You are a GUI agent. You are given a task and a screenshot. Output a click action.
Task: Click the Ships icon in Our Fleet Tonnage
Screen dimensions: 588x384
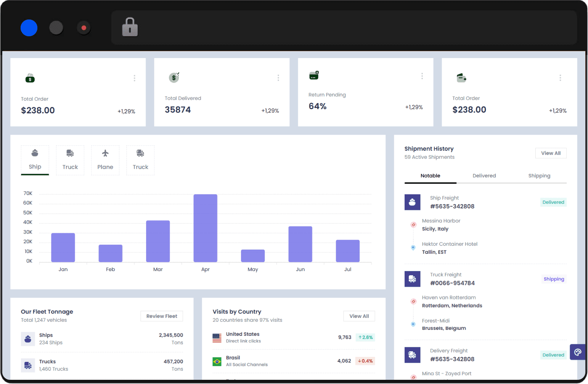[x=28, y=339]
